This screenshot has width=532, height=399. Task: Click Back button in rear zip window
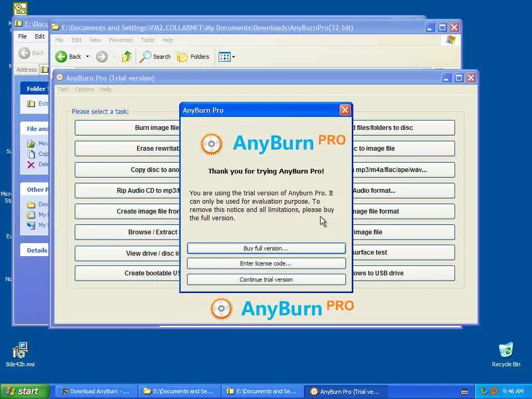point(31,53)
